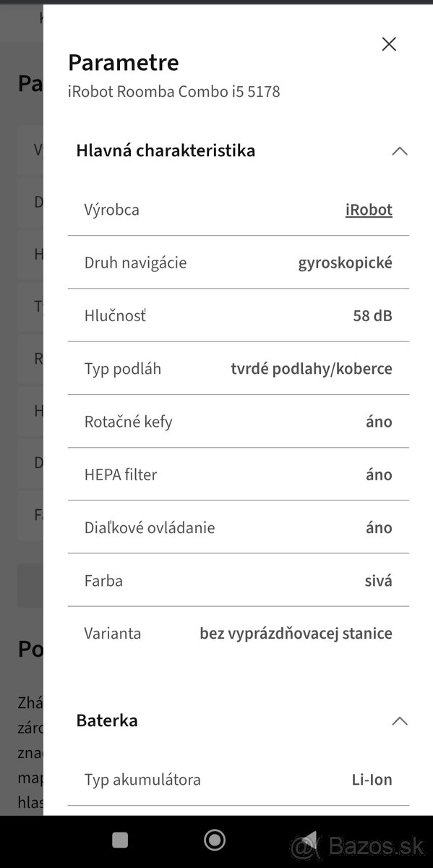Select the 58 dB noise value
The image size is (433, 868).
[x=372, y=315]
